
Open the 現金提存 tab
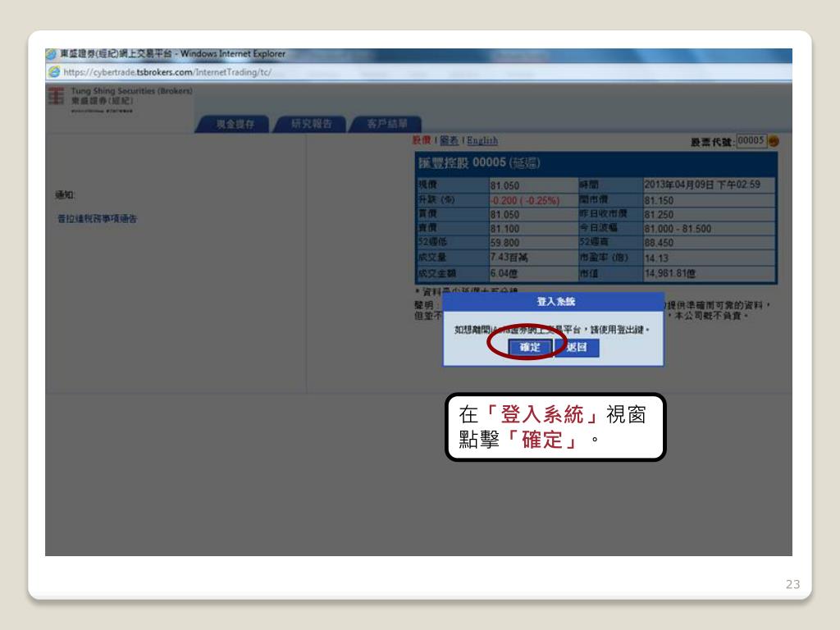tap(234, 125)
